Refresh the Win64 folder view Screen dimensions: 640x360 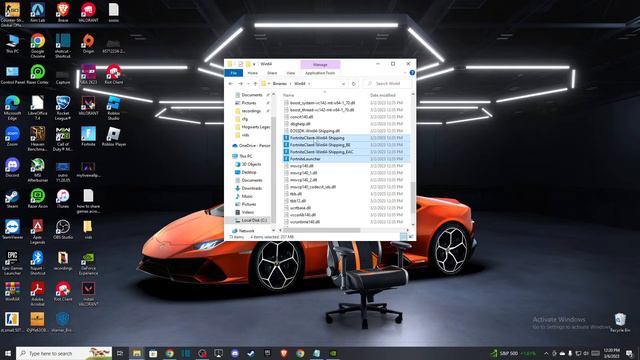click(354, 84)
